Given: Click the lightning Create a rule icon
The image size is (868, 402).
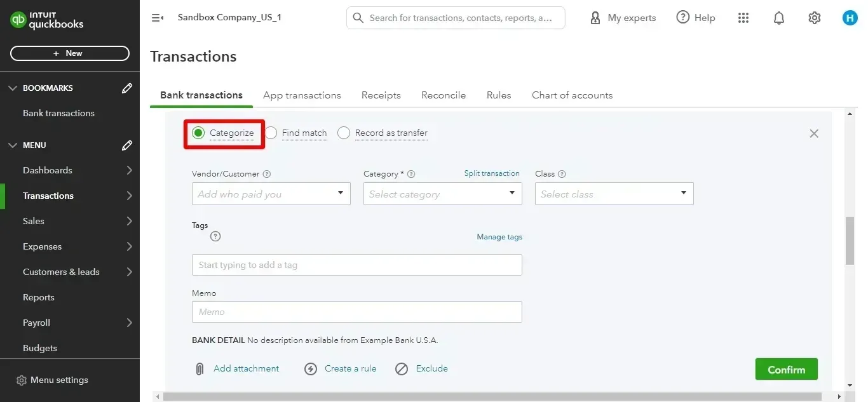Looking at the screenshot, I should (x=311, y=369).
